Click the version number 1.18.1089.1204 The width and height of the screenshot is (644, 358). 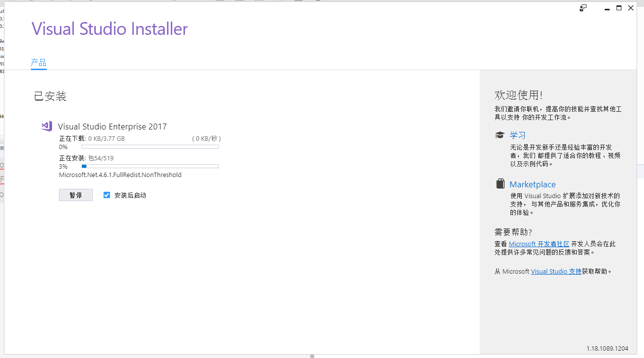click(x=607, y=348)
